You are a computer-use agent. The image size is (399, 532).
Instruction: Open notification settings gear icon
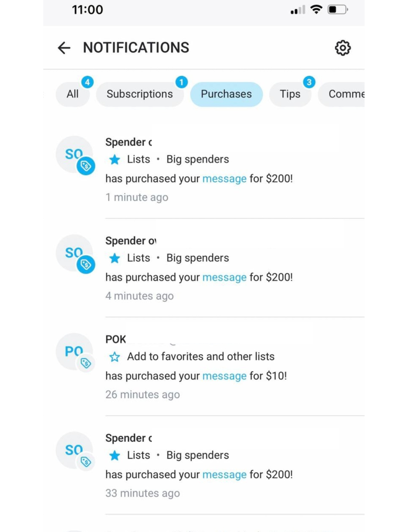tap(342, 48)
